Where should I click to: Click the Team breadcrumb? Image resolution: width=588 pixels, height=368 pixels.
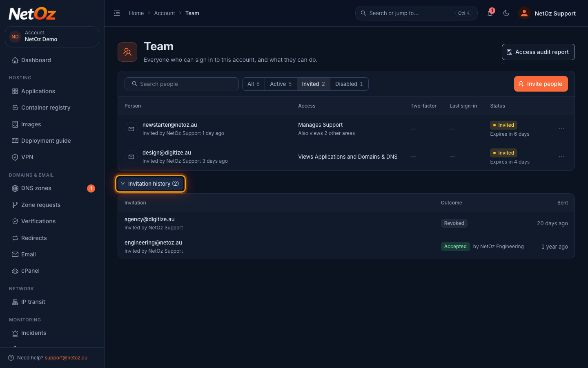coord(192,13)
